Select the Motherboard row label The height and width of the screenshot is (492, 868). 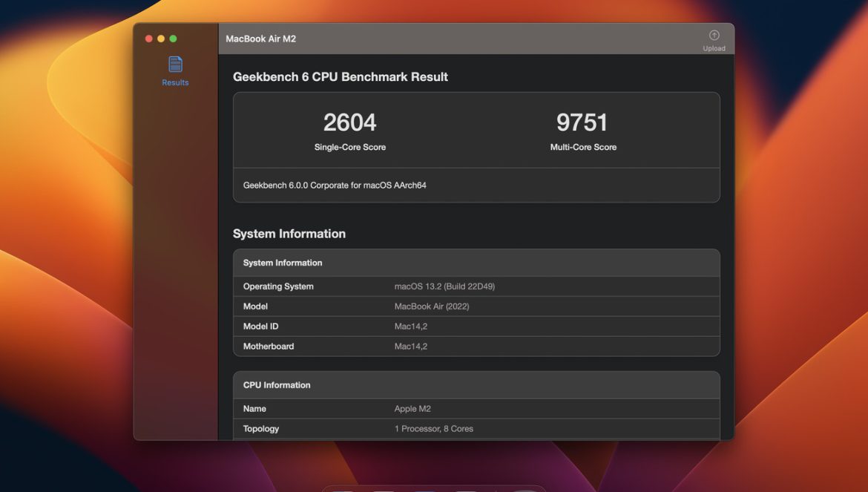[269, 347]
